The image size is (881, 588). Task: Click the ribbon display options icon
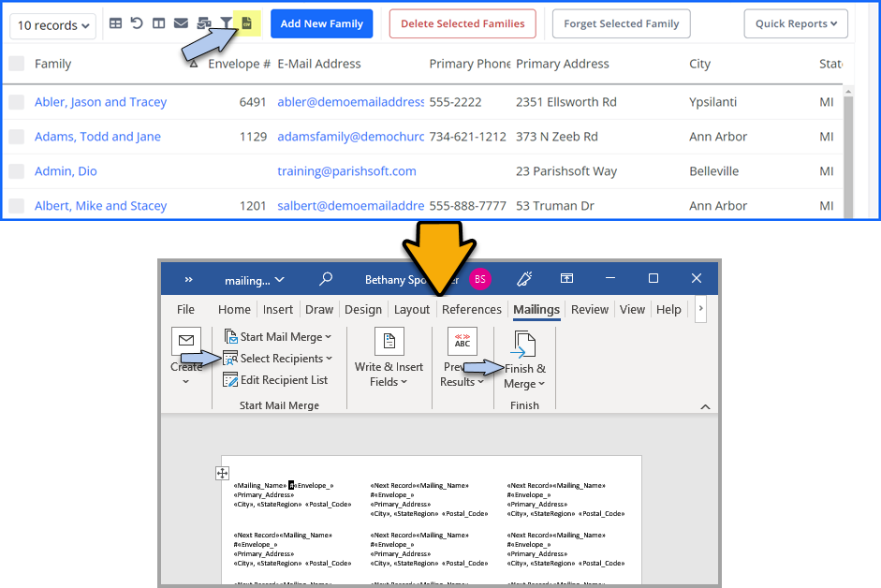567,278
